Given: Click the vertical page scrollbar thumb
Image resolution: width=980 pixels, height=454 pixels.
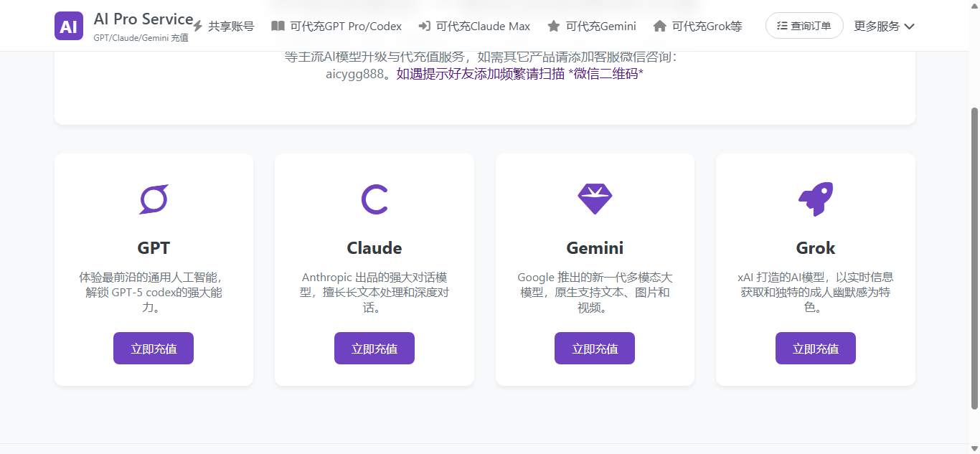Looking at the screenshot, I should point(974,257).
